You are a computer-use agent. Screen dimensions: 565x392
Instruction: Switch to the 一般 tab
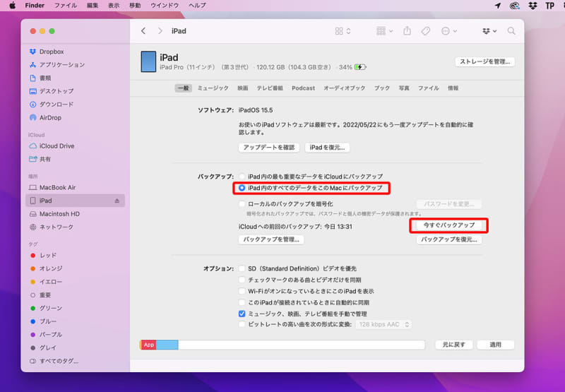(x=184, y=88)
